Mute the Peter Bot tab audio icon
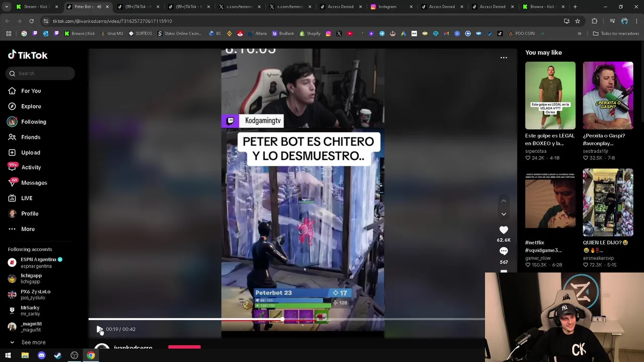 [99, 7]
